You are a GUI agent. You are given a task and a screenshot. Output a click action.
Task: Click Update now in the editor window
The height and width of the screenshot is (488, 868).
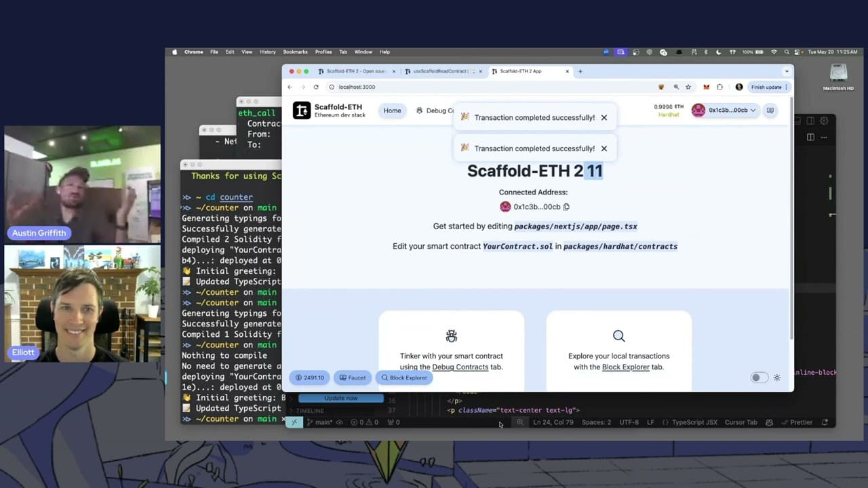341,398
